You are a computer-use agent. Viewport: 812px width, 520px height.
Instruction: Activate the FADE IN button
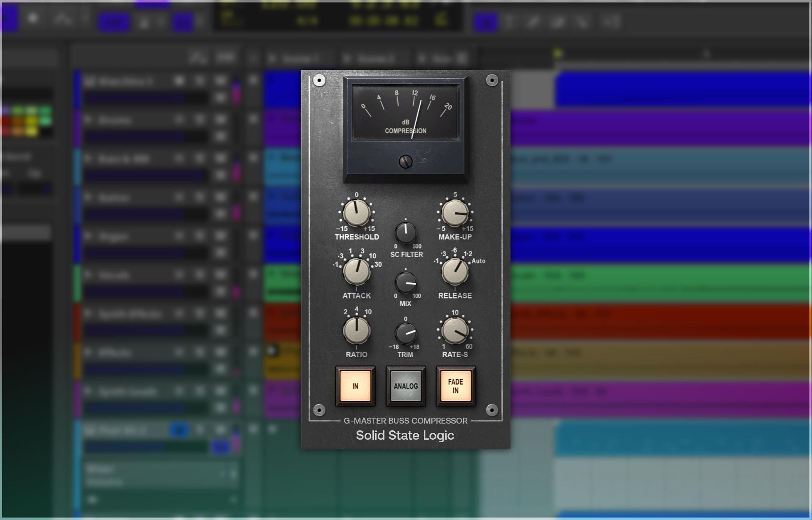click(455, 386)
